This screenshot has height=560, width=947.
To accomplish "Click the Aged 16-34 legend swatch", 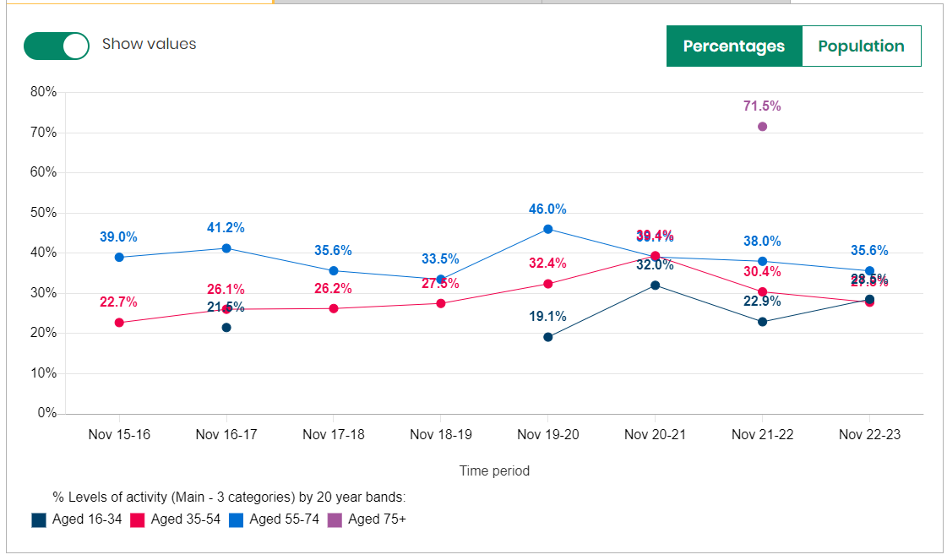I will pyautogui.click(x=39, y=520).
